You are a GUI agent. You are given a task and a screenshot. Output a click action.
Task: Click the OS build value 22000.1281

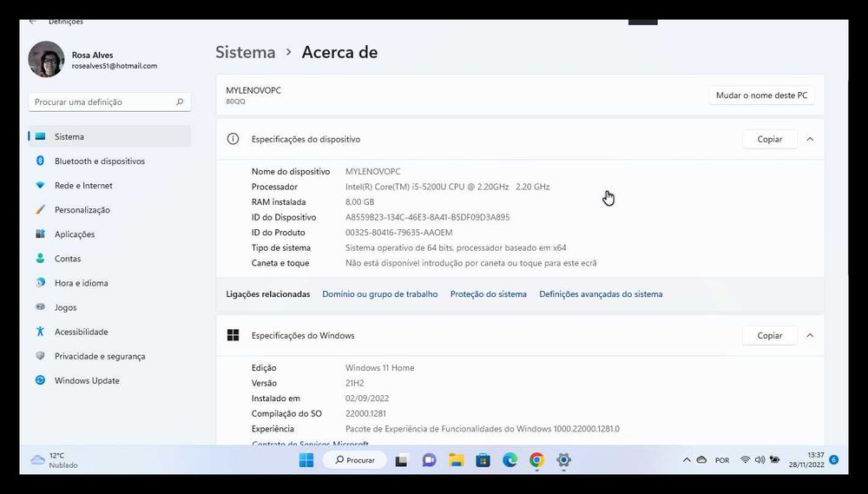coord(366,413)
